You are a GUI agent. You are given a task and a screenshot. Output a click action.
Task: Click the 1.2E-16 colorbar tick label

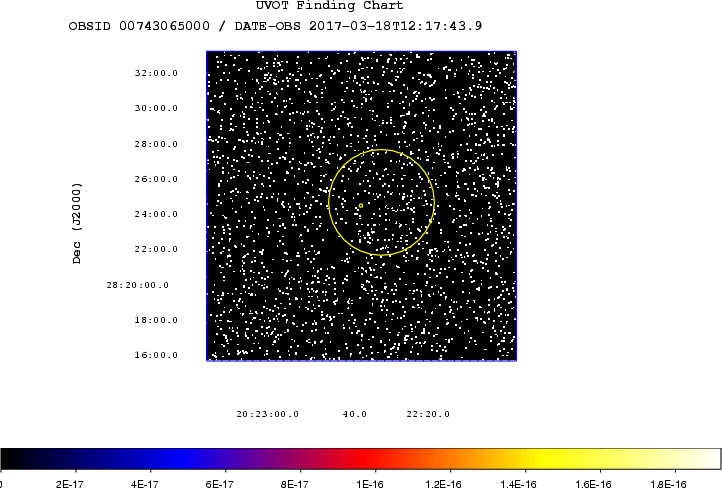tap(443, 484)
